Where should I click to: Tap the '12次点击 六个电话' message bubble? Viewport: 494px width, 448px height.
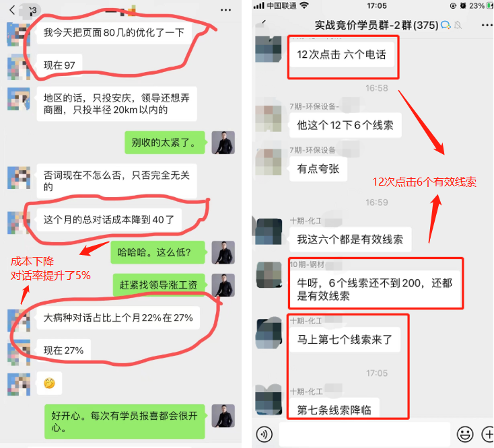click(341, 54)
